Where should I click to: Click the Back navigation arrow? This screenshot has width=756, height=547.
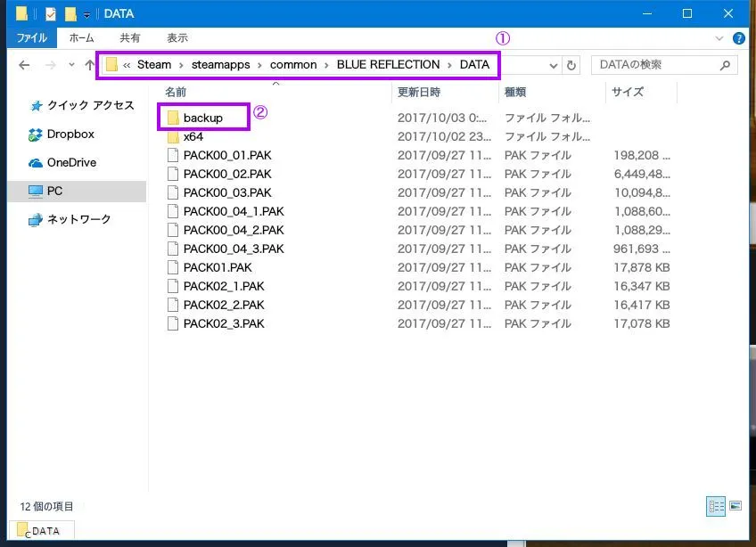pyautogui.click(x=24, y=65)
